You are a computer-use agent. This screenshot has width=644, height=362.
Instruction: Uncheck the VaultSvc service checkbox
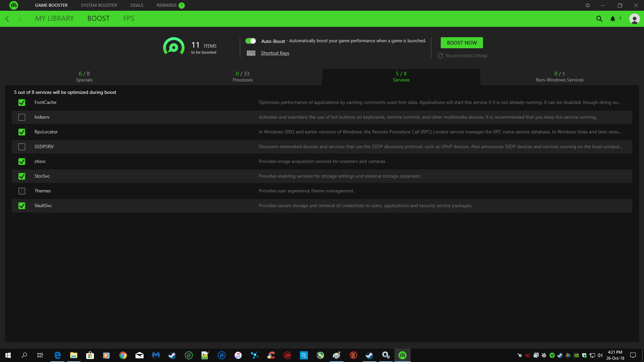22,206
